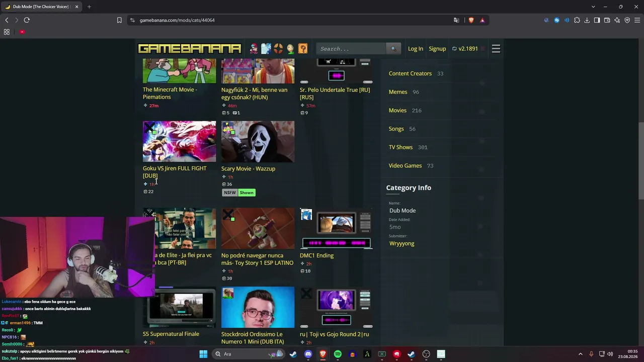Image resolution: width=644 pixels, height=362 pixels.
Task: Open Memes category
Action: (x=398, y=92)
